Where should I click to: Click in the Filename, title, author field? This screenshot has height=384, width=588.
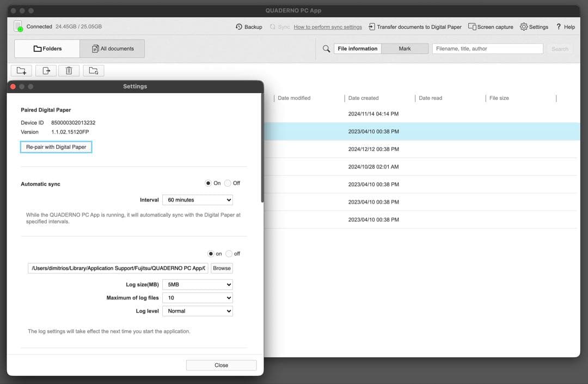[487, 49]
